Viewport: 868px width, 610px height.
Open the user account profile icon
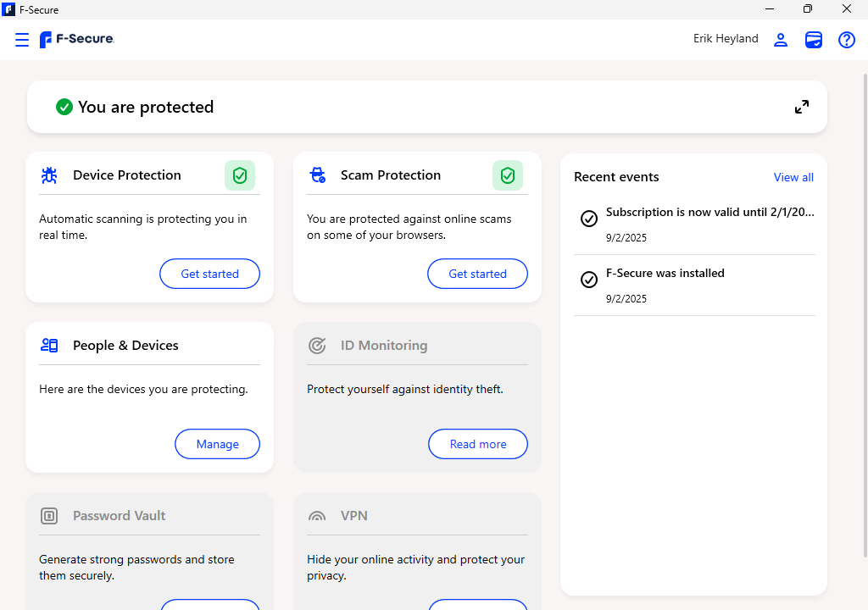click(x=781, y=40)
